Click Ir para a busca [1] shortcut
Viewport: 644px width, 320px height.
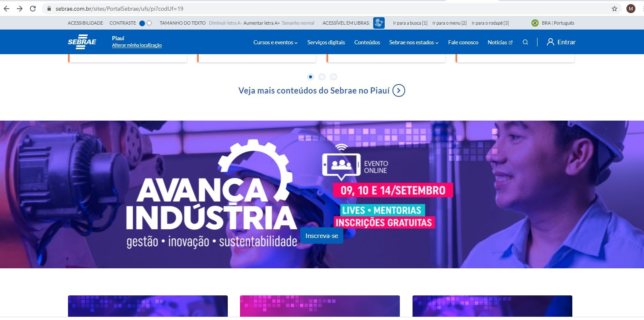point(410,23)
